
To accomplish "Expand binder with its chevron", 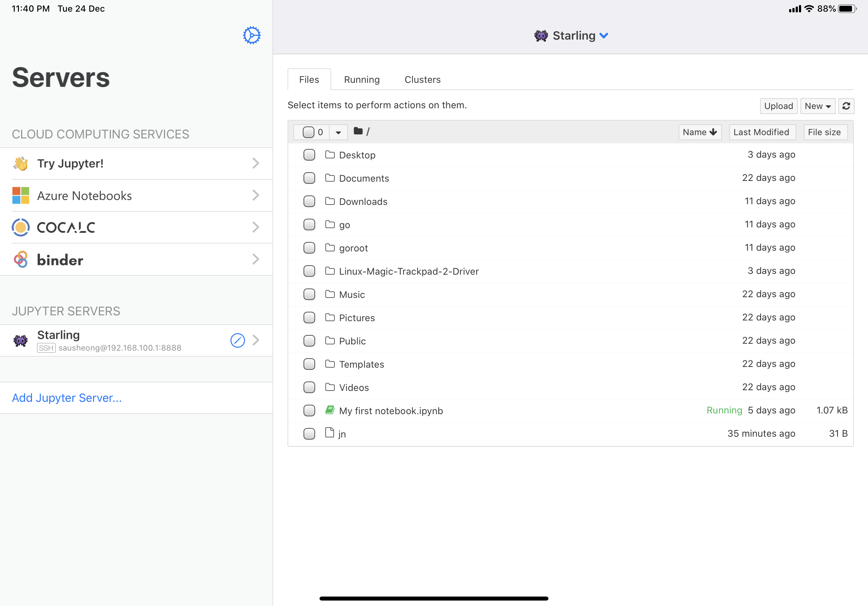I will pyautogui.click(x=256, y=259).
